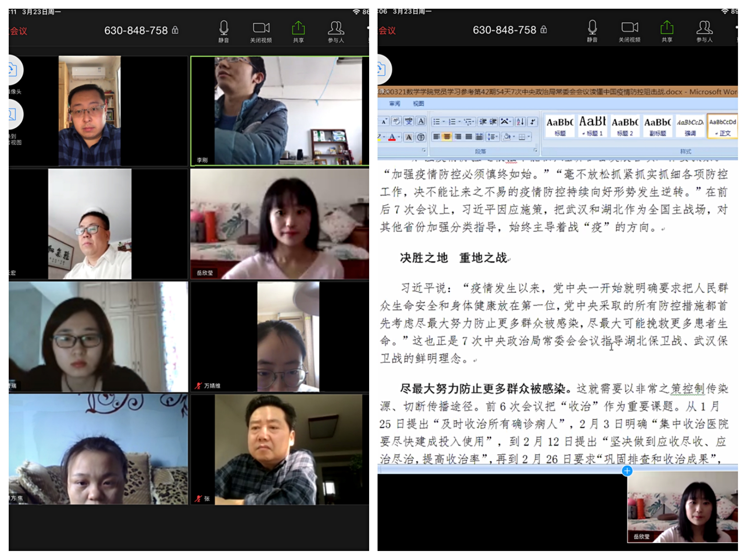The width and height of the screenshot is (747, 560).
Task: Apply the 标题 1 style from the gallery
Action: (592, 126)
